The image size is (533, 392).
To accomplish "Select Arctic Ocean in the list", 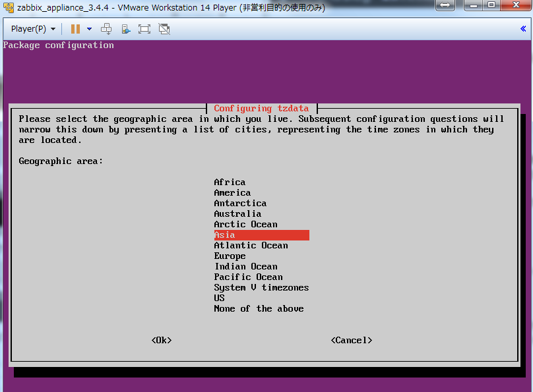I will (x=246, y=225).
